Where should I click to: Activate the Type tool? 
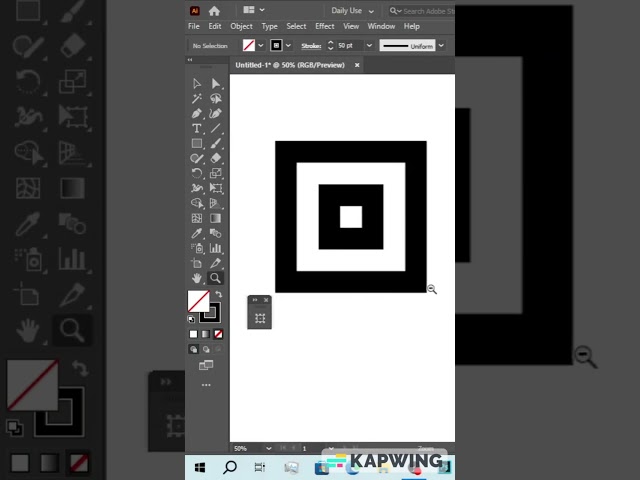coord(197,129)
